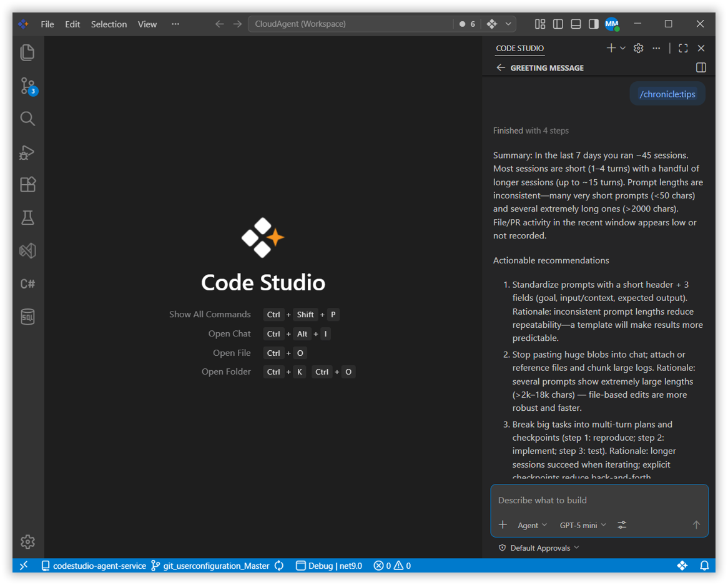
Task: Open the Run and Debug view
Action: click(27, 152)
